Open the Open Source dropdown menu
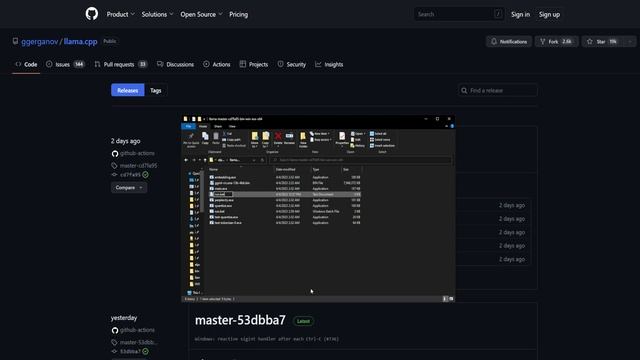Image resolution: width=640 pixels, height=360 pixels. click(201, 14)
